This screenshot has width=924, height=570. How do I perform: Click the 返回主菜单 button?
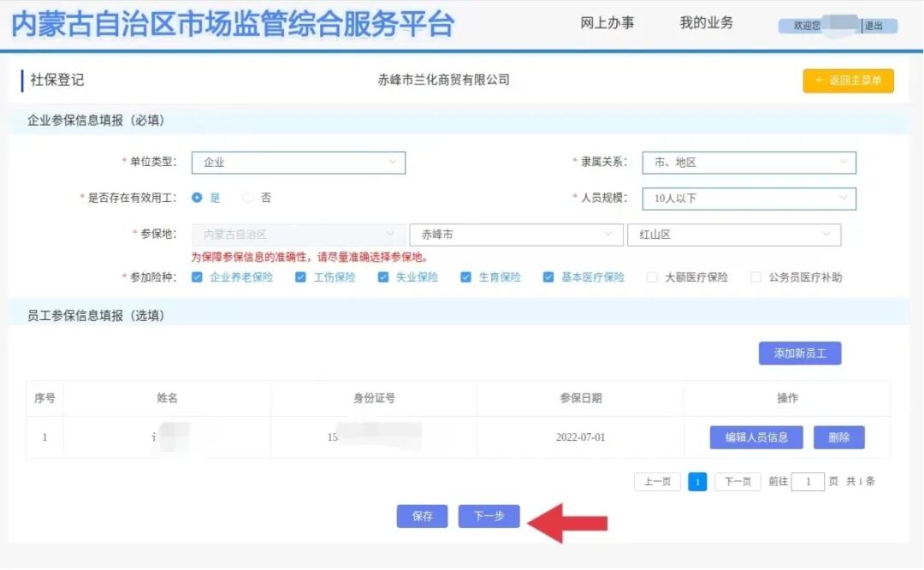coord(848,80)
